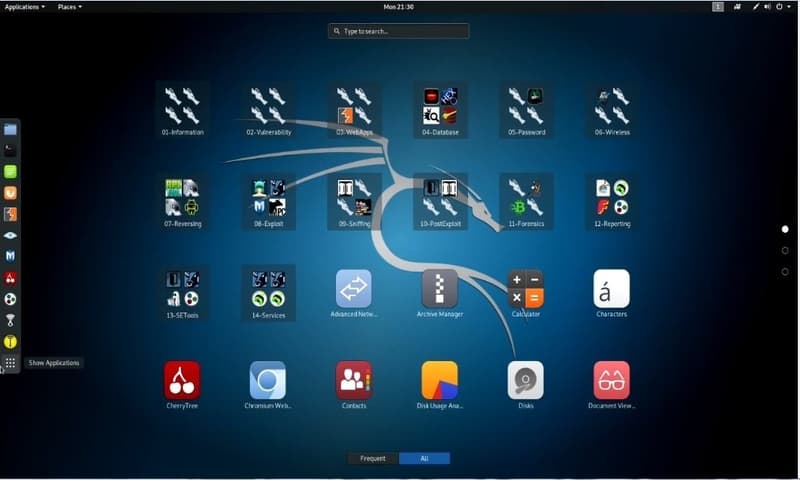Screen dimensions: 800x480
Task: Open the 13-SETools folder
Action: click(x=182, y=293)
